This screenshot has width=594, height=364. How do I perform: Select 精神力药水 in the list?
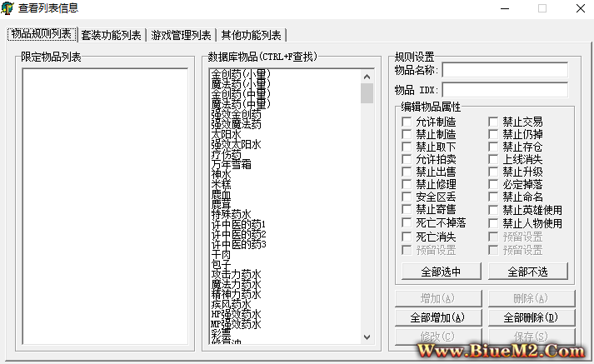click(x=236, y=295)
